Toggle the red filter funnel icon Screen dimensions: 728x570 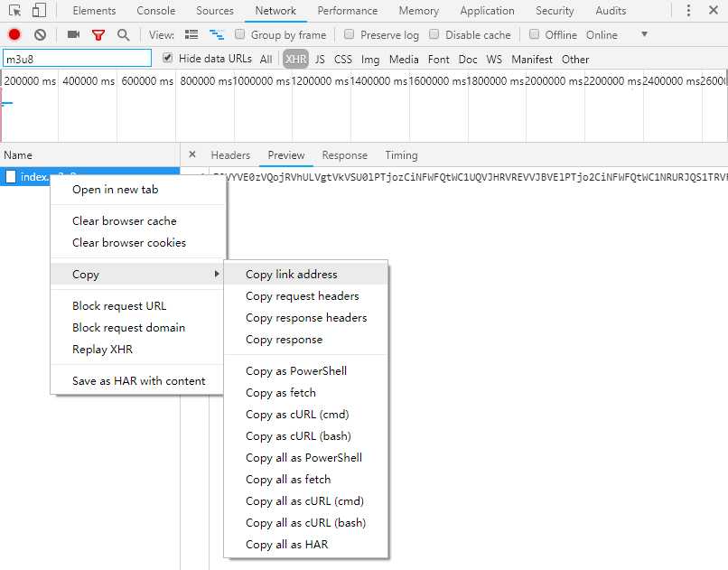click(x=98, y=35)
